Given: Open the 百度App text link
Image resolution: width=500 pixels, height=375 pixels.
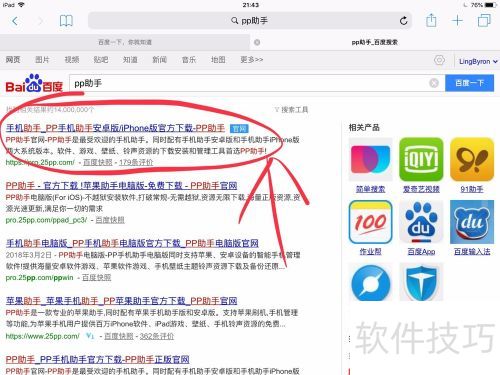Looking at the screenshot, I should coord(421,252).
